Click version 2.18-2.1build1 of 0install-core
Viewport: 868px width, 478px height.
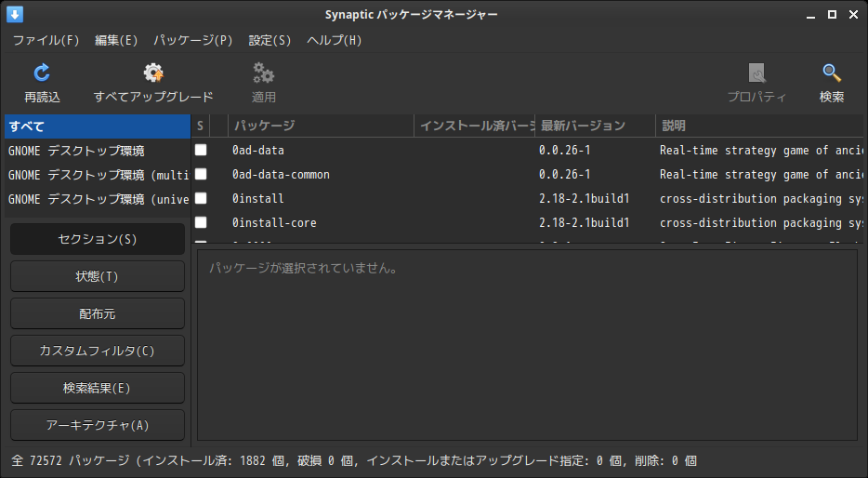pyautogui.click(x=584, y=222)
